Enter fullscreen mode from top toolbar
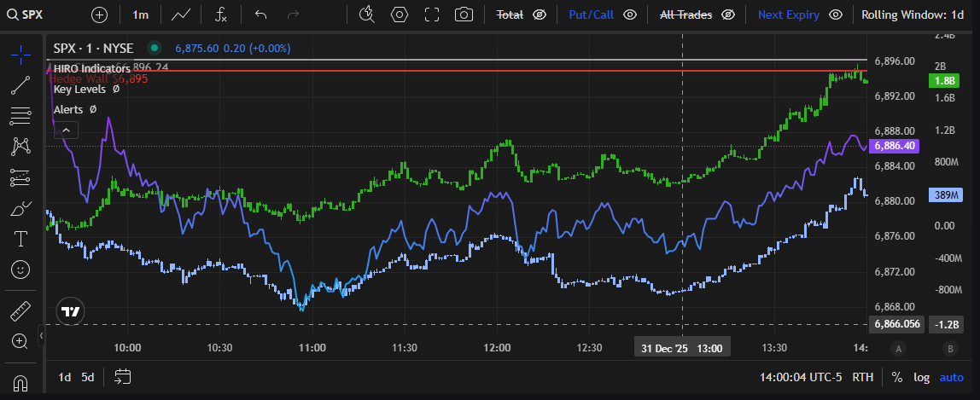Viewport: 980px width, 400px height. pyautogui.click(x=431, y=14)
